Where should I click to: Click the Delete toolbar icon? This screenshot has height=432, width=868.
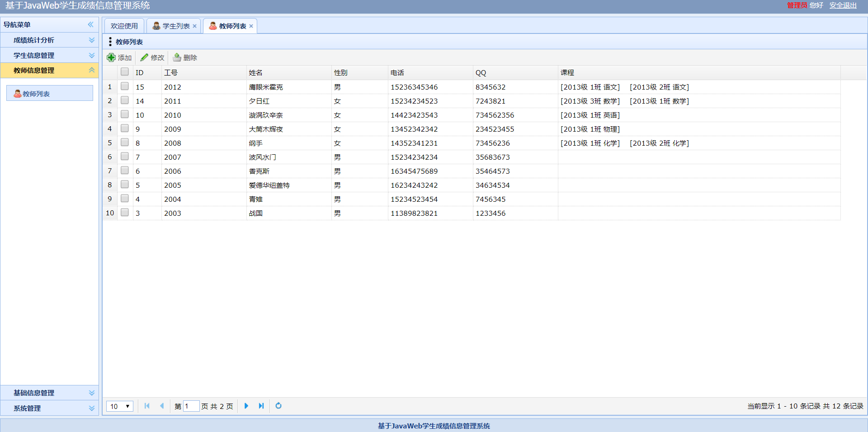(x=177, y=57)
